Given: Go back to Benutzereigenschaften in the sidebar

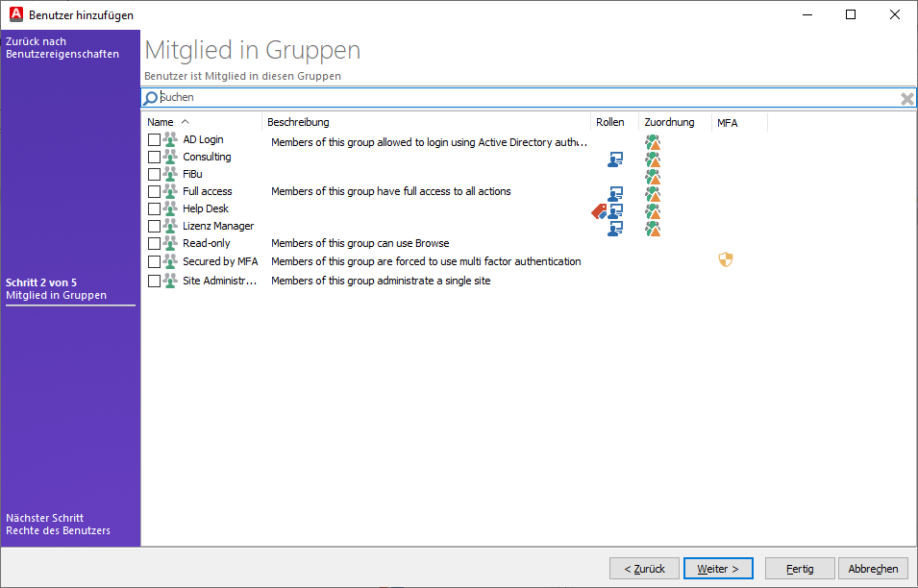Looking at the screenshot, I should coord(62,48).
